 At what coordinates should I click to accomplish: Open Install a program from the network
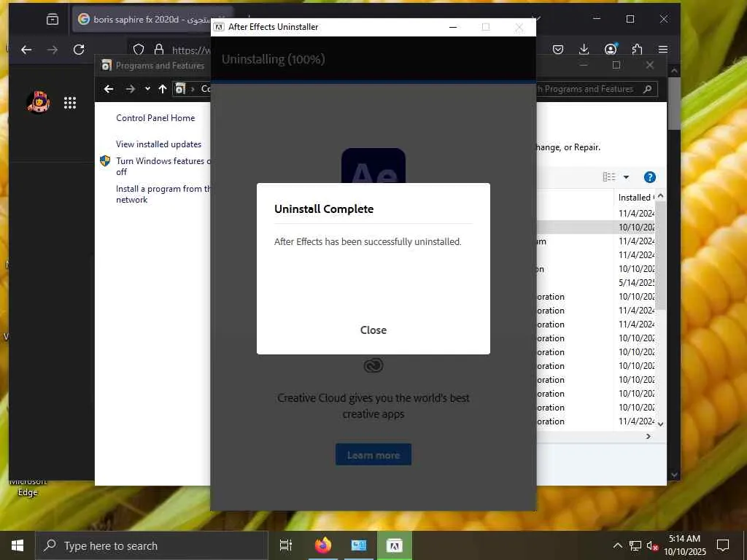pyautogui.click(x=162, y=194)
